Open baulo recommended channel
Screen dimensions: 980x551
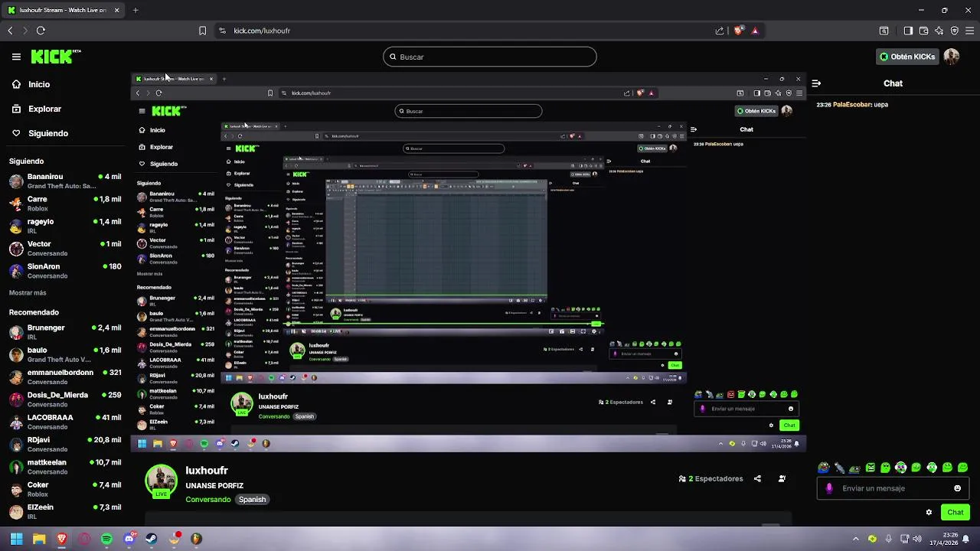[x=64, y=354]
